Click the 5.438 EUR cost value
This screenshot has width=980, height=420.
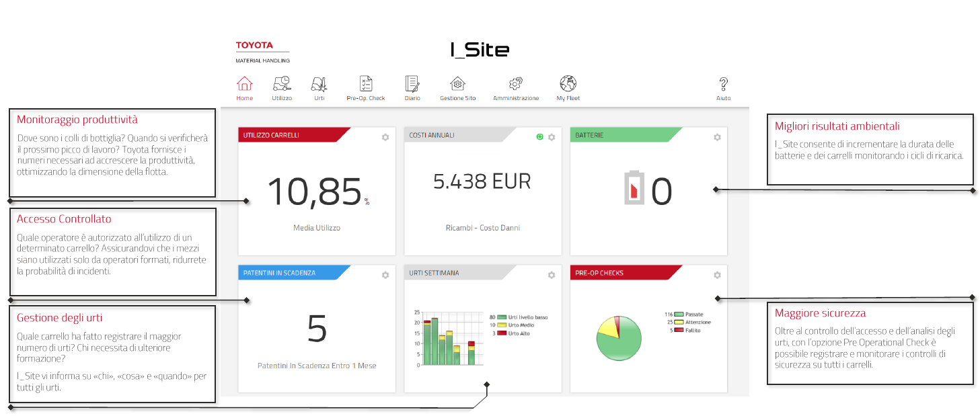[482, 181]
